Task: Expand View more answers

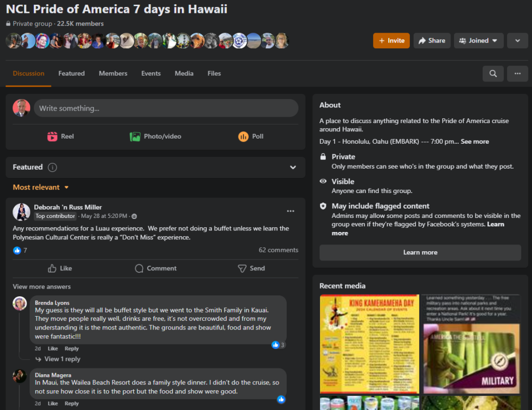Action: [42, 286]
